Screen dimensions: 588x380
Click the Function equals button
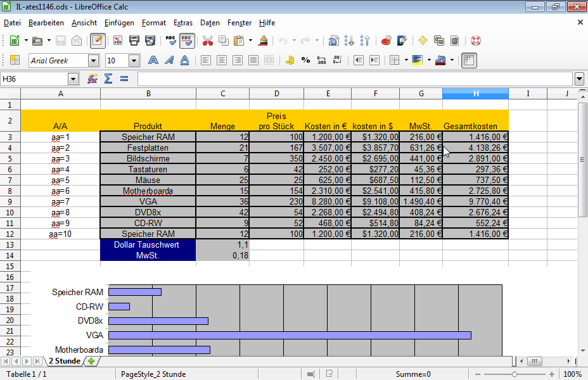[124, 79]
